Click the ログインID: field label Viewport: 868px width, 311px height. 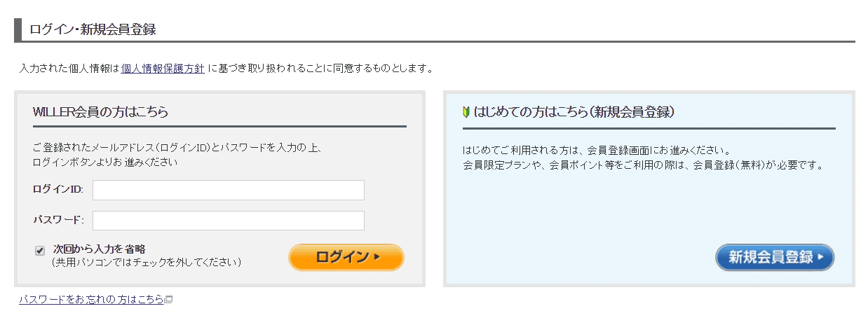(x=57, y=190)
